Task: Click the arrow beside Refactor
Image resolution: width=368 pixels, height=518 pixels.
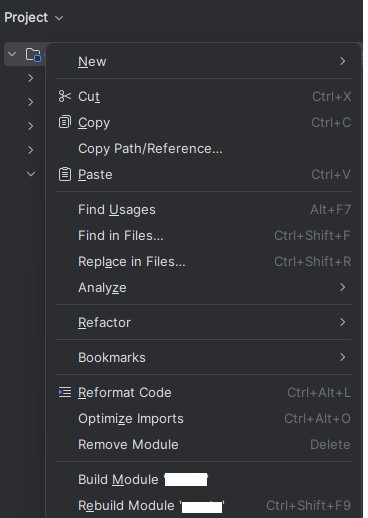Action: pos(342,322)
